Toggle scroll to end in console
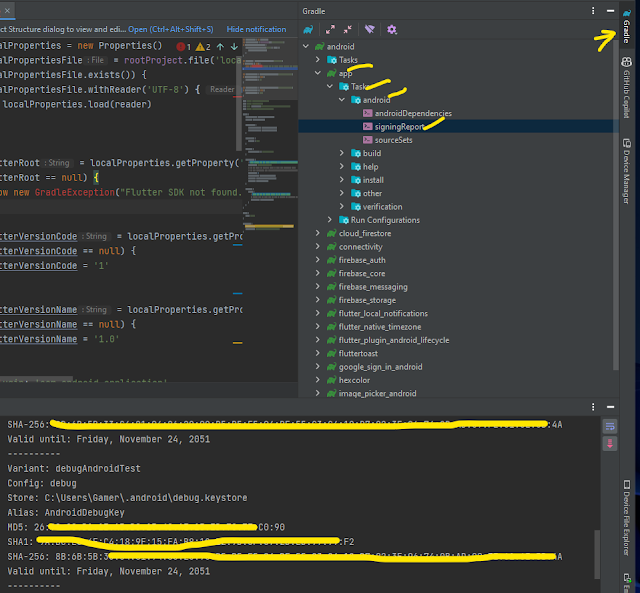This screenshot has width=640, height=593. coord(611,441)
